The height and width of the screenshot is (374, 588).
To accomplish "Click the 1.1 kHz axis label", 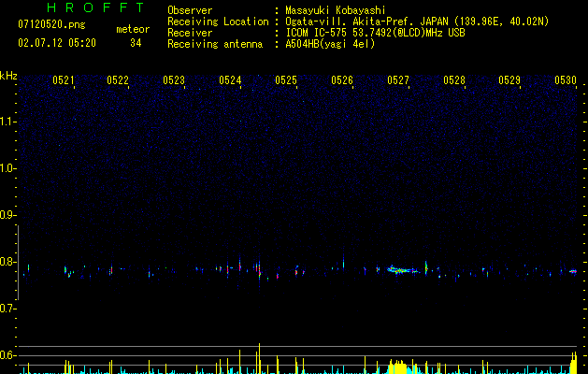I will 7,122.
